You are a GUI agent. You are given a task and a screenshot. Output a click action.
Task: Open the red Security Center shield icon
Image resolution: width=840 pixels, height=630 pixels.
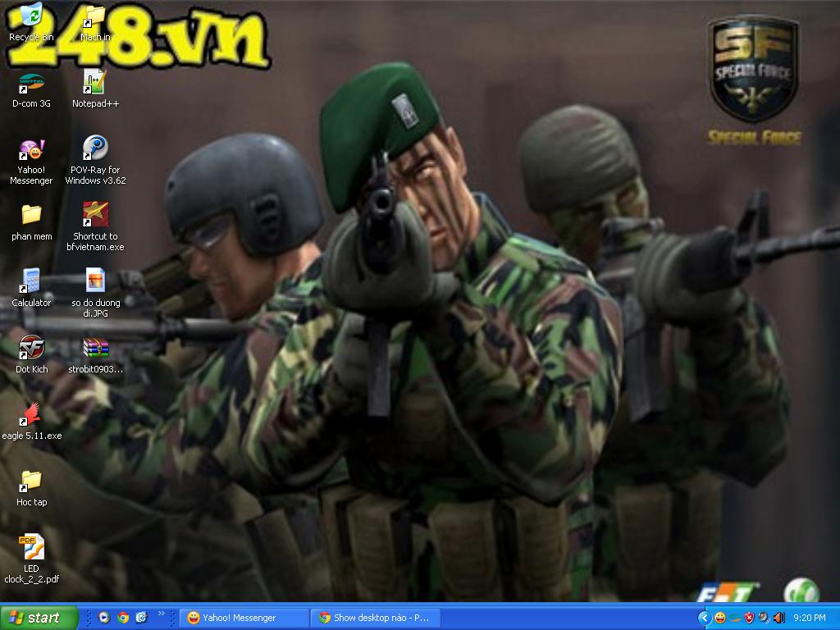coord(749,619)
